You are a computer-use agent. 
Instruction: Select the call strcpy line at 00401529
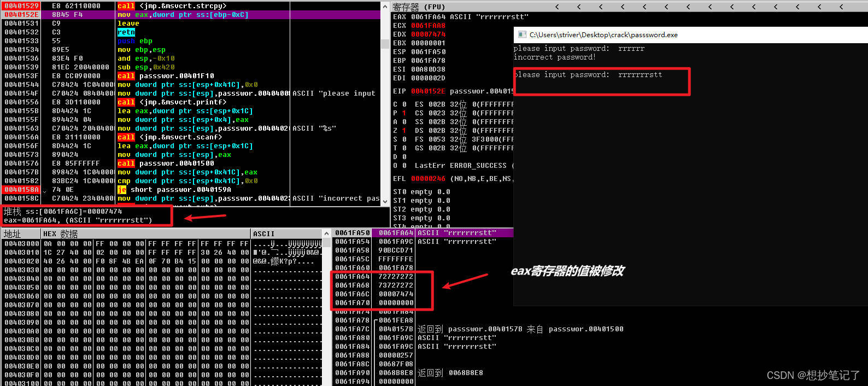tap(191, 6)
